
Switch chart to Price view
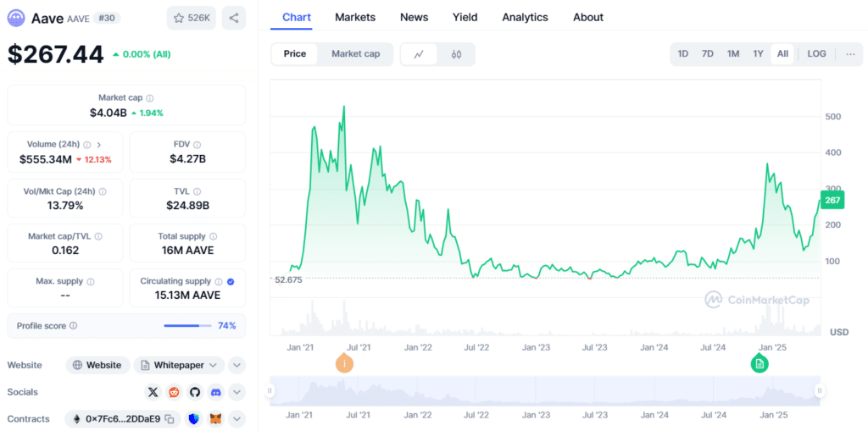point(294,53)
